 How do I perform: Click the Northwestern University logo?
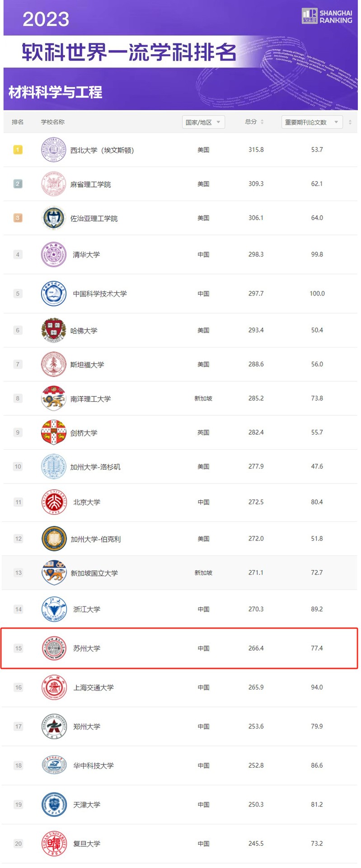point(53,150)
